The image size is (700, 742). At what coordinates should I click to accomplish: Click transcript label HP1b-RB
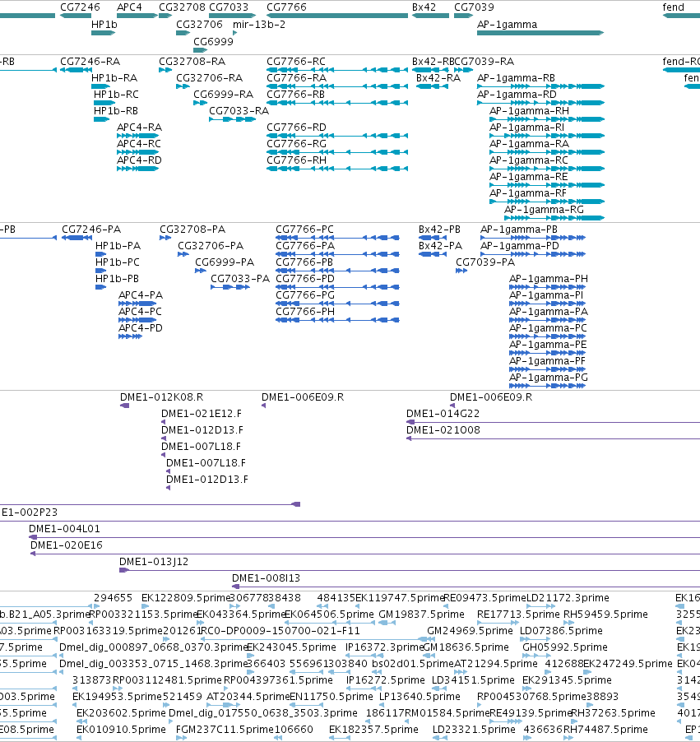point(116,111)
